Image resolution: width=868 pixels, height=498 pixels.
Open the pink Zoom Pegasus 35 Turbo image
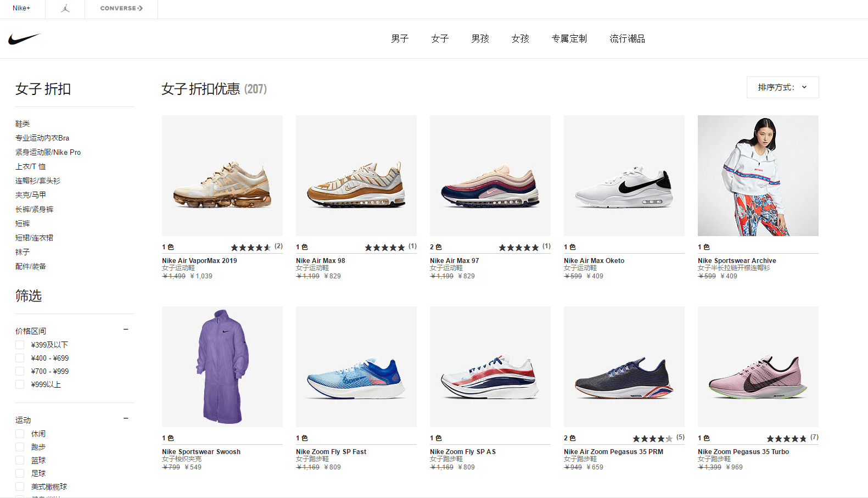(x=758, y=367)
